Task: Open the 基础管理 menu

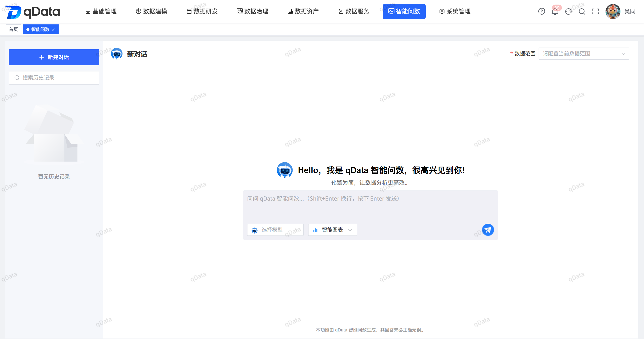Action: coord(101,11)
